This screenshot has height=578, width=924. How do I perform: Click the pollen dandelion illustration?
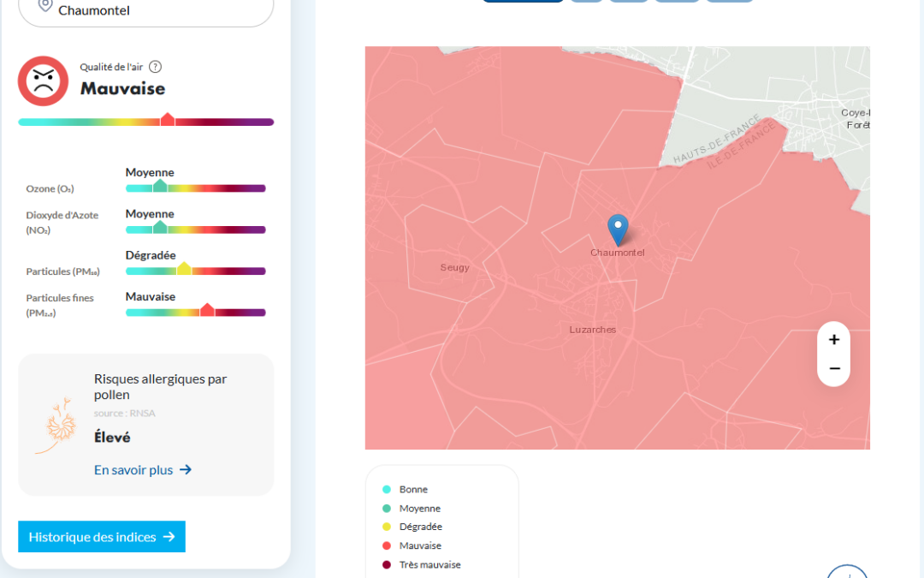coord(57,426)
